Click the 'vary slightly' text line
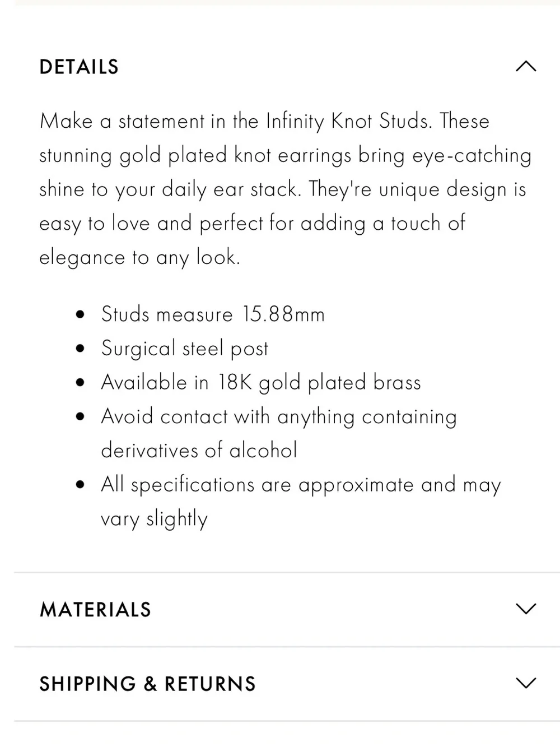Screen dimensions: 560x747 154,519
